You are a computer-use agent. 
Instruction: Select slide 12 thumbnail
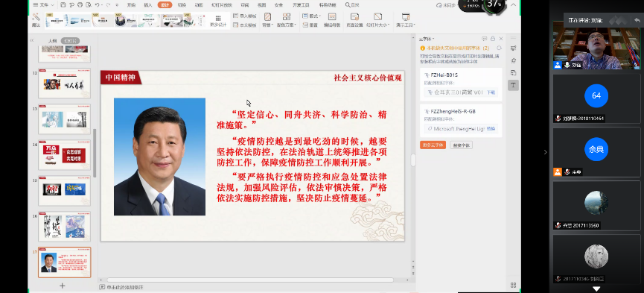click(65, 84)
